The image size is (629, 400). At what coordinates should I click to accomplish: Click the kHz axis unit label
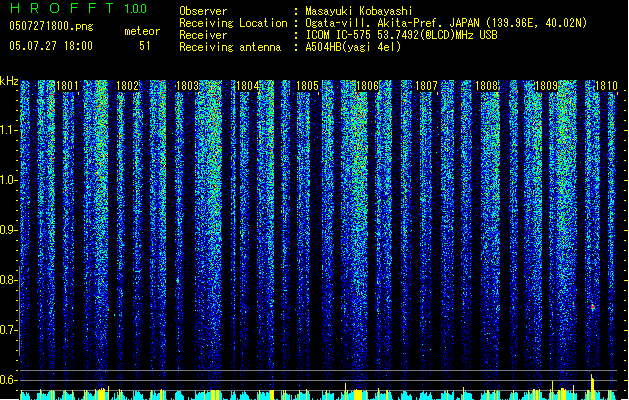tap(9, 81)
